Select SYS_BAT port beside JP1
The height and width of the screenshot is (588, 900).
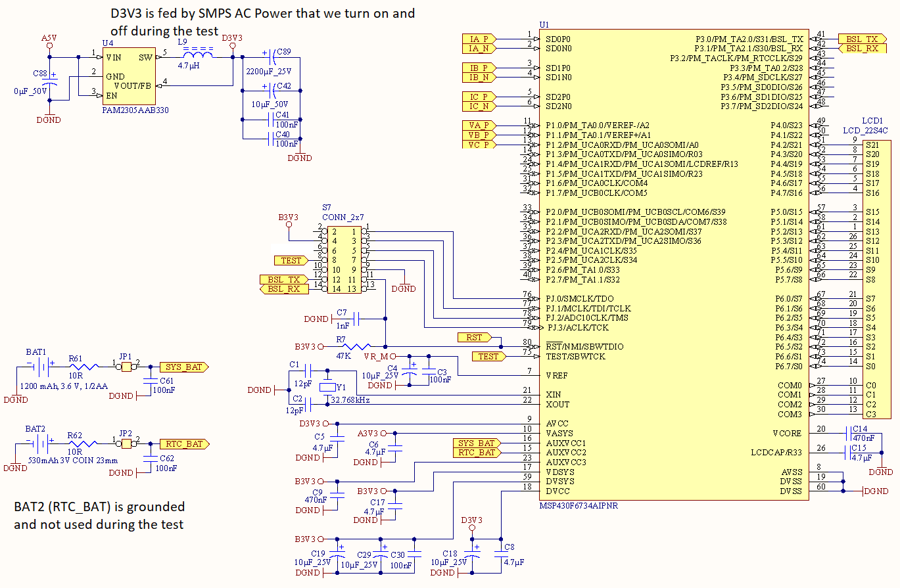184,367
